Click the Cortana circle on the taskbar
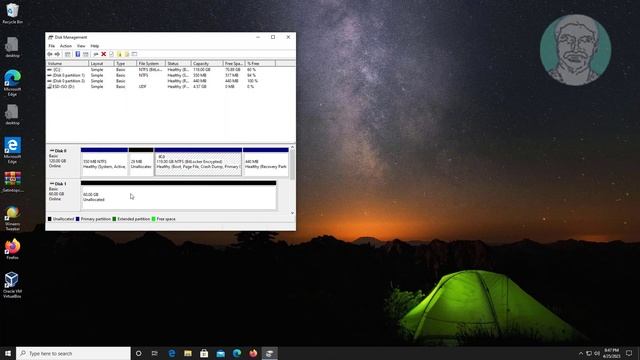 138,353
